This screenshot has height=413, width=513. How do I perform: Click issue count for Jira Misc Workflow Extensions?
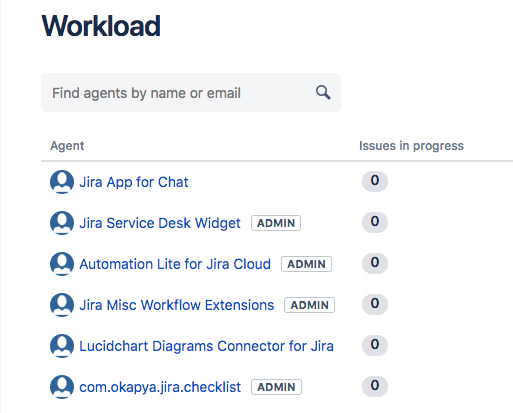[375, 304]
